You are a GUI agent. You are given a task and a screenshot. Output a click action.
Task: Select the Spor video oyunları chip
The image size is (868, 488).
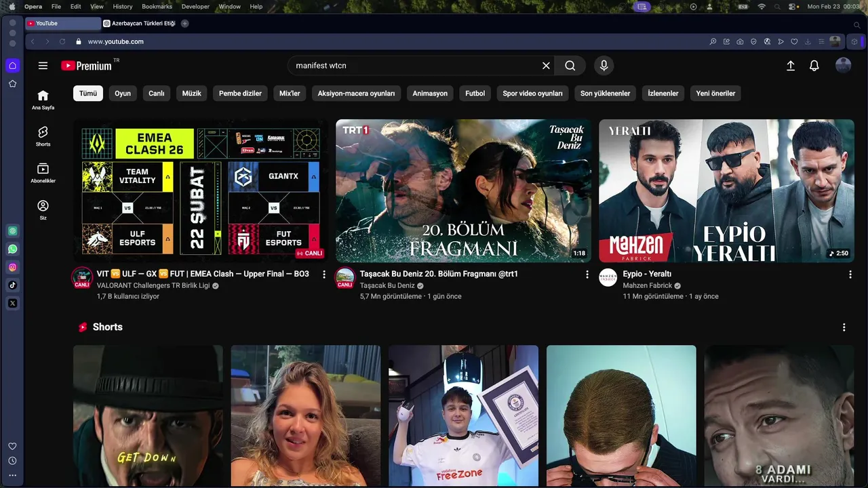point(532,94)
